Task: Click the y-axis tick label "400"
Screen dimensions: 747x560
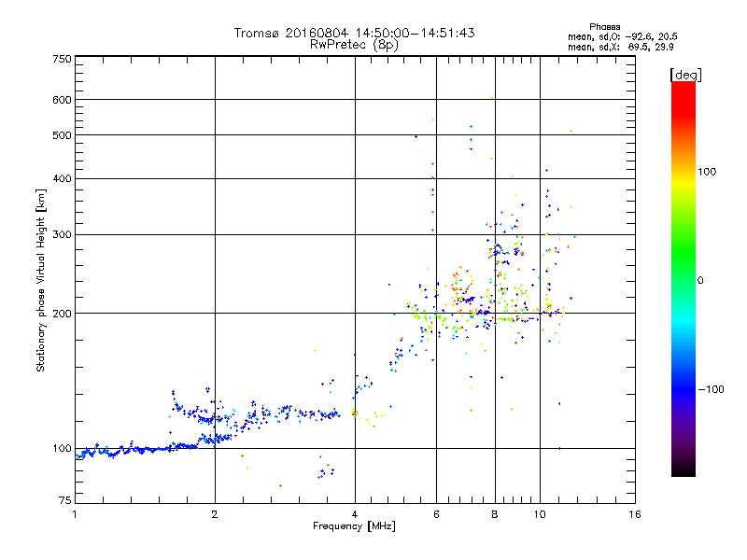Action: (x=62, y=179)
